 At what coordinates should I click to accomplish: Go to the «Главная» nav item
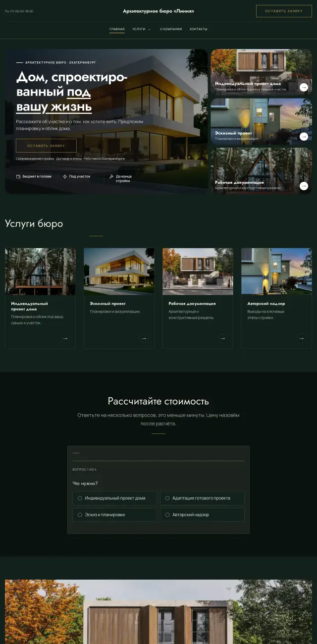click(x=117, y=29)
